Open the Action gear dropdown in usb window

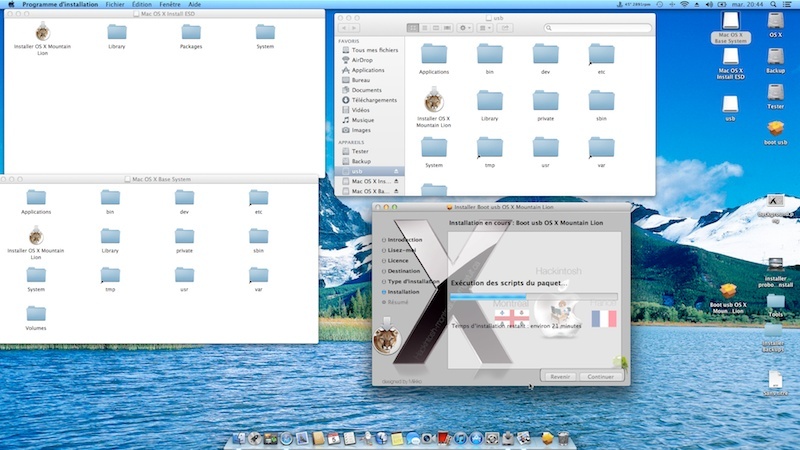click(x=465, y=28)
